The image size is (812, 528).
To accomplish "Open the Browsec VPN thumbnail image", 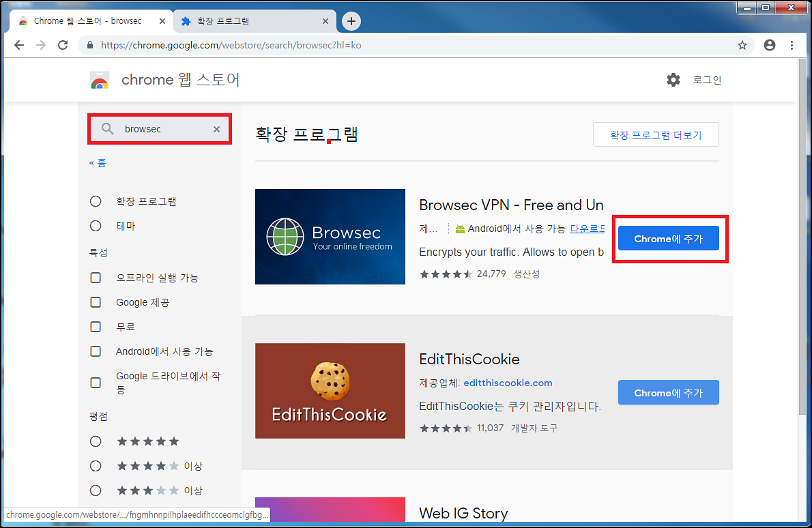I will 330,237.
